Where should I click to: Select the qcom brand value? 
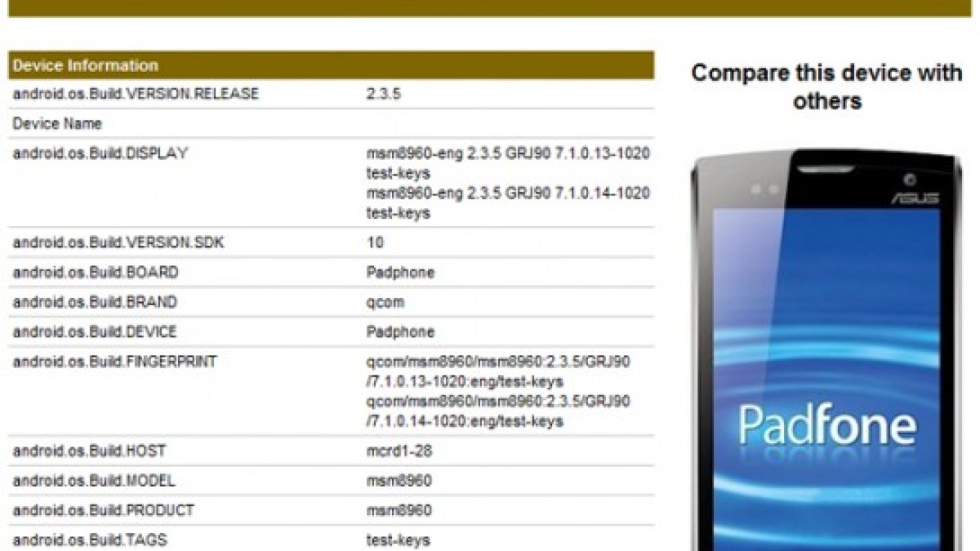[x=385, y=302]
